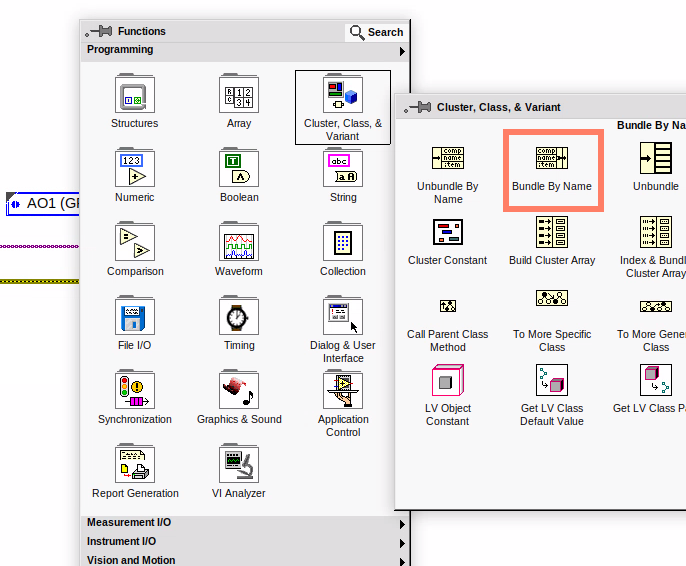This screenshot has height=566, width=686.
Task: Open the Numeric palette
Action: click(135, 168)
